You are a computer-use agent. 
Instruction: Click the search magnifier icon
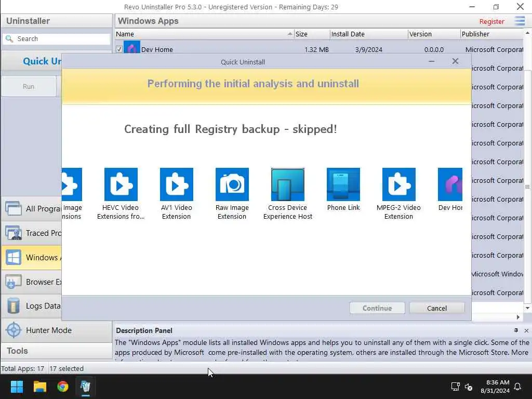click(x=9, y=38)
